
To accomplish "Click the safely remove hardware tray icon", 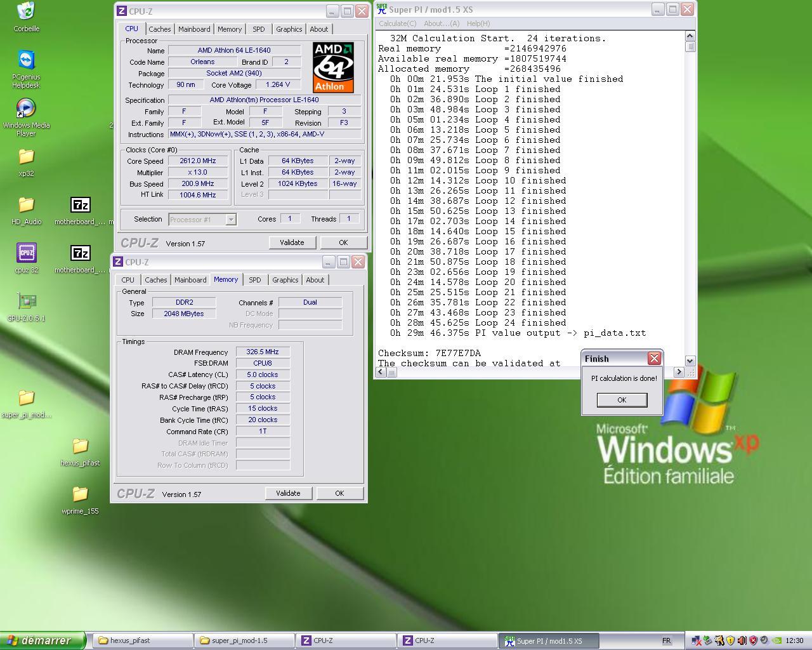I will pos(707,640).
